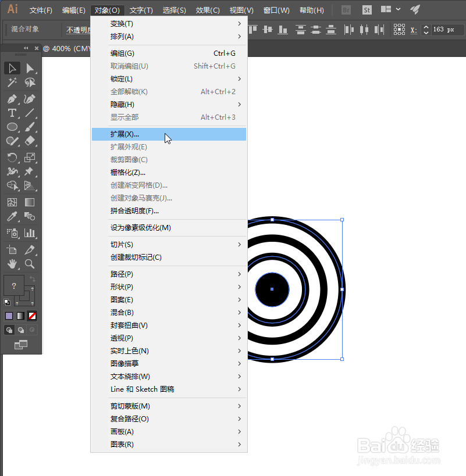This screenshot has width=466, height=476.
Task: Choose 拼合透明度(F)... menu item
Action: 169,210
